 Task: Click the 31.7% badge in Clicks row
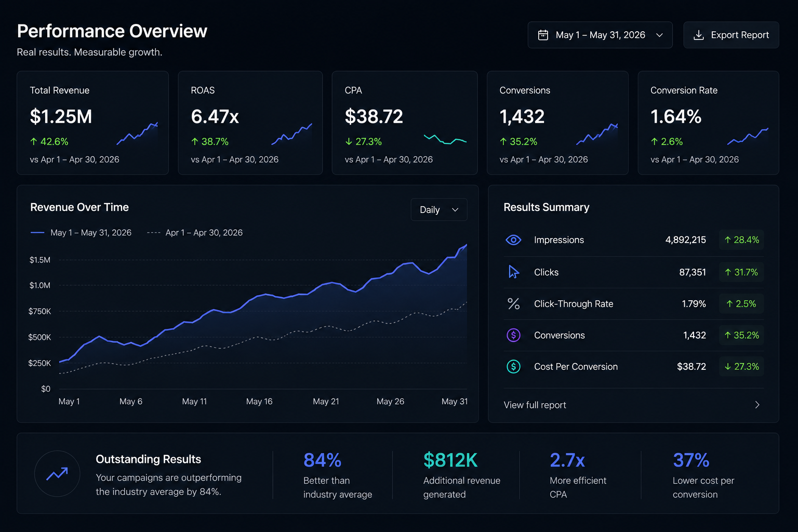(x=741, y=272)
